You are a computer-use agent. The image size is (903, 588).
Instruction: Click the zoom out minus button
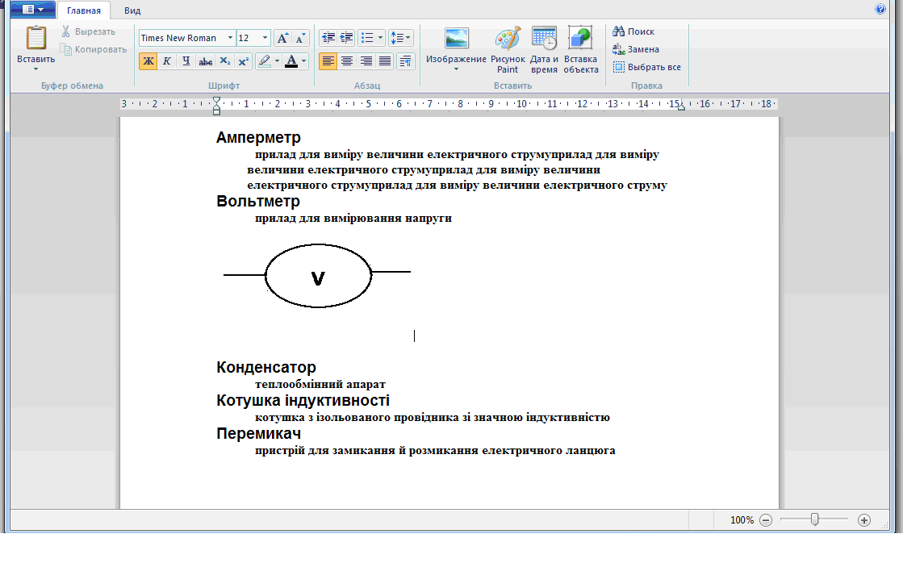tap(765, 520)
